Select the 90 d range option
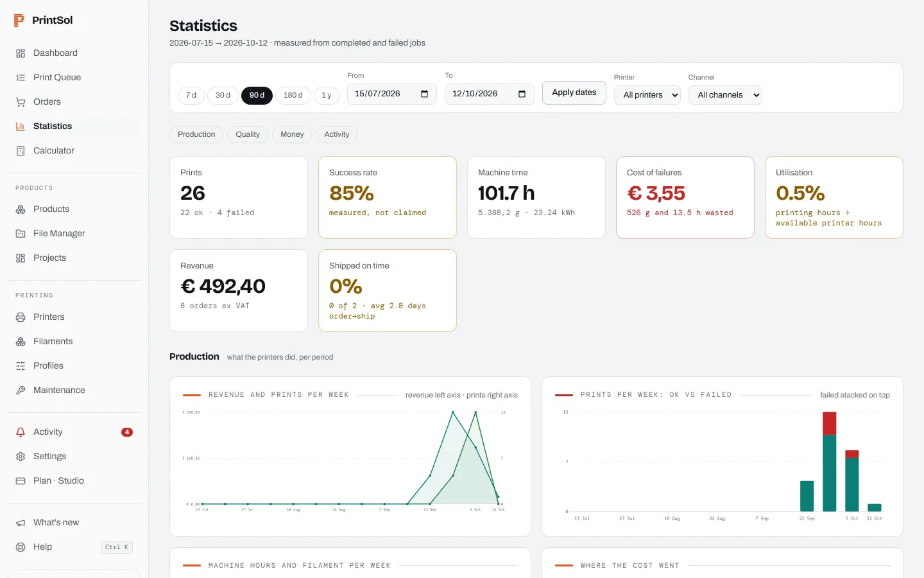 (x=257, y=95)
